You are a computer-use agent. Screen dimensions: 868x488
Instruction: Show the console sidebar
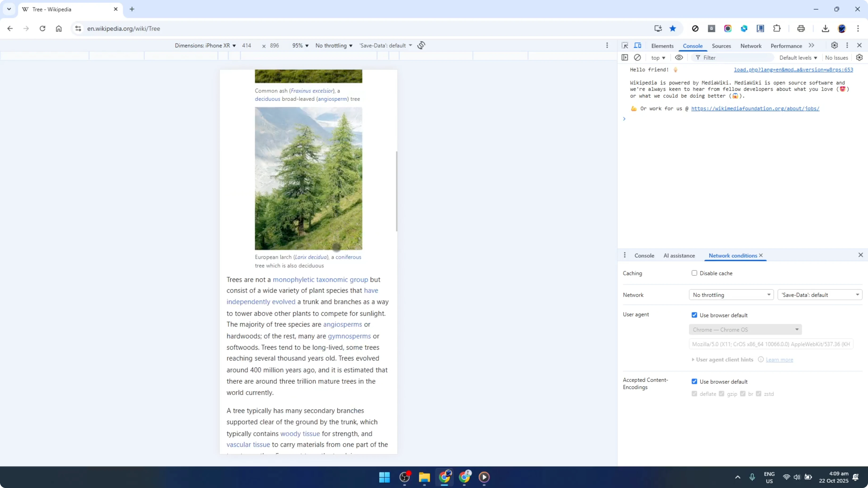point(625,58)
